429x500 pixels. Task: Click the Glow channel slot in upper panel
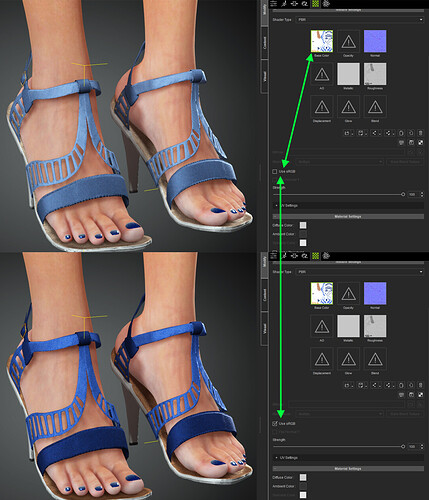point(348,107)
